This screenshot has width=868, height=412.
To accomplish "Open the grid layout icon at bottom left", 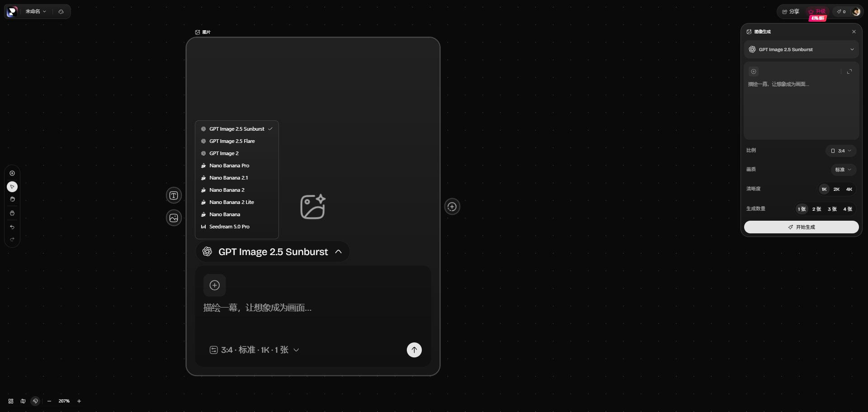I will tap(11, 401).
